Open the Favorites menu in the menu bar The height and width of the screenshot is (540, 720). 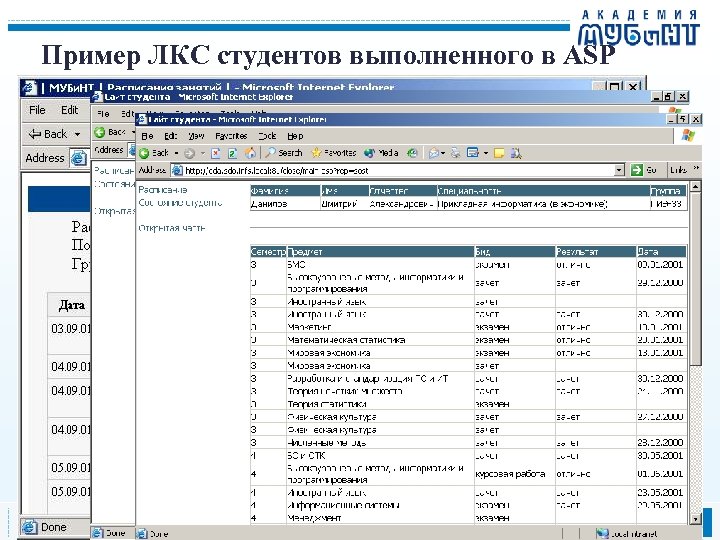pyautogui.click(x=231, y=136)
